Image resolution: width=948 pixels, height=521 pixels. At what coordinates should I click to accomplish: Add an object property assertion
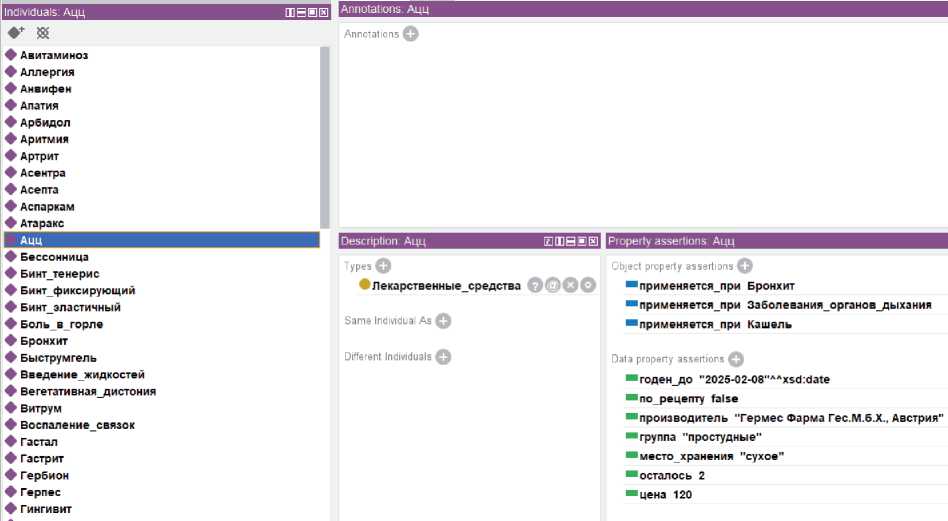click(x=745, y=265)
